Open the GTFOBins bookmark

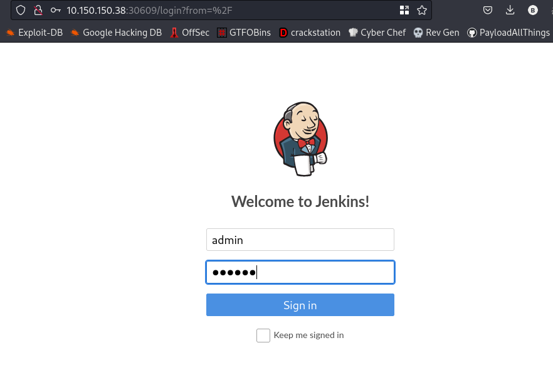[244, 33]
